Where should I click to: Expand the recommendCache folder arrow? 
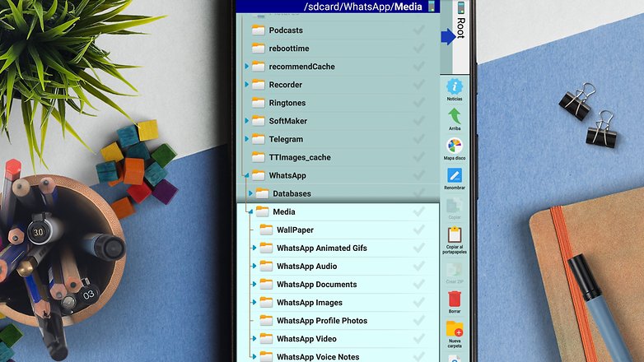pyautogui.click(x=247, y=66)
